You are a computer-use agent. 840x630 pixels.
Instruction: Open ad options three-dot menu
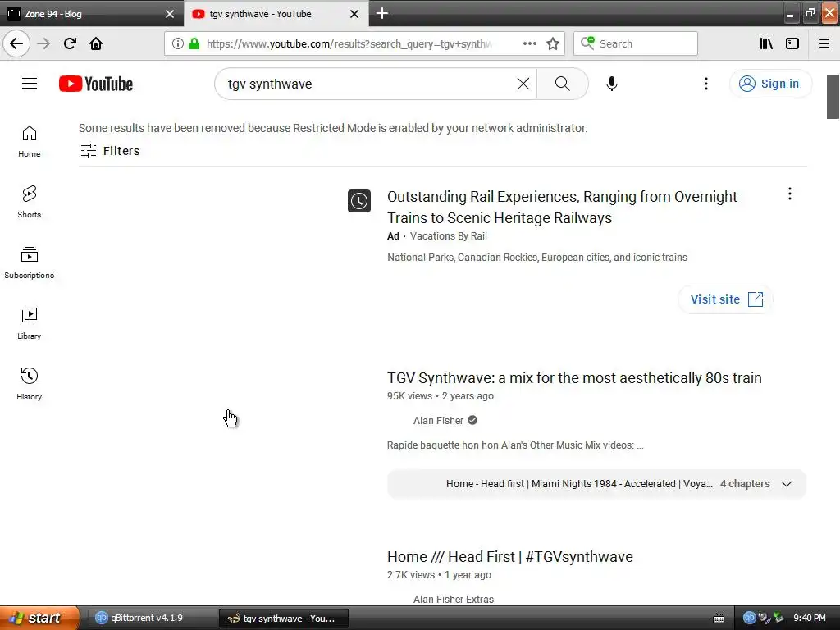pyautogui.click(x=790, y=194)
